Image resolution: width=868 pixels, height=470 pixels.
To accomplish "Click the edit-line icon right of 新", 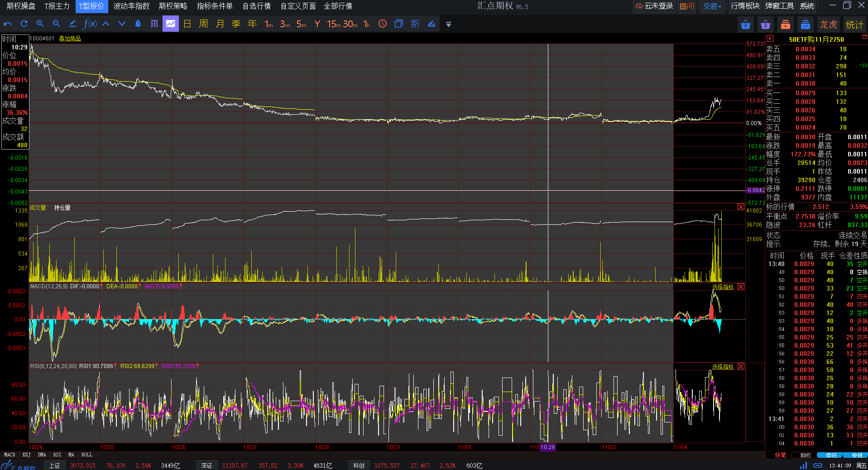I will coord(432,24).
